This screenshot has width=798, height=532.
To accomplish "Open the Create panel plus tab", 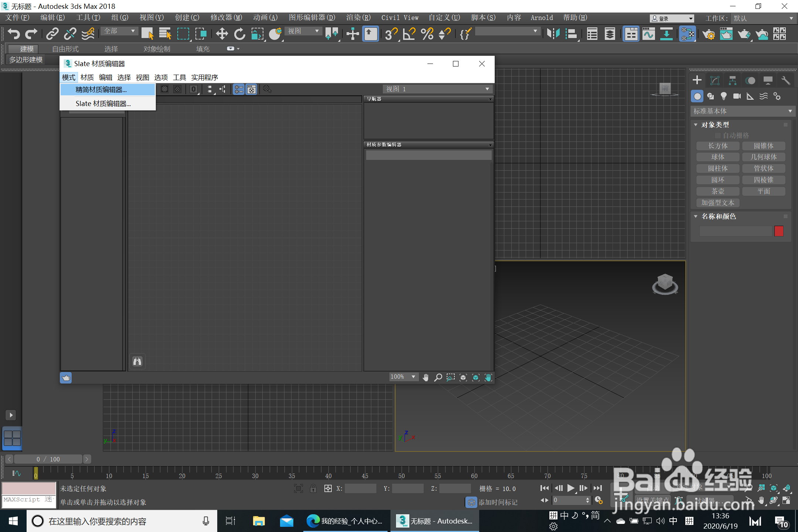I will tap(697, 80).
